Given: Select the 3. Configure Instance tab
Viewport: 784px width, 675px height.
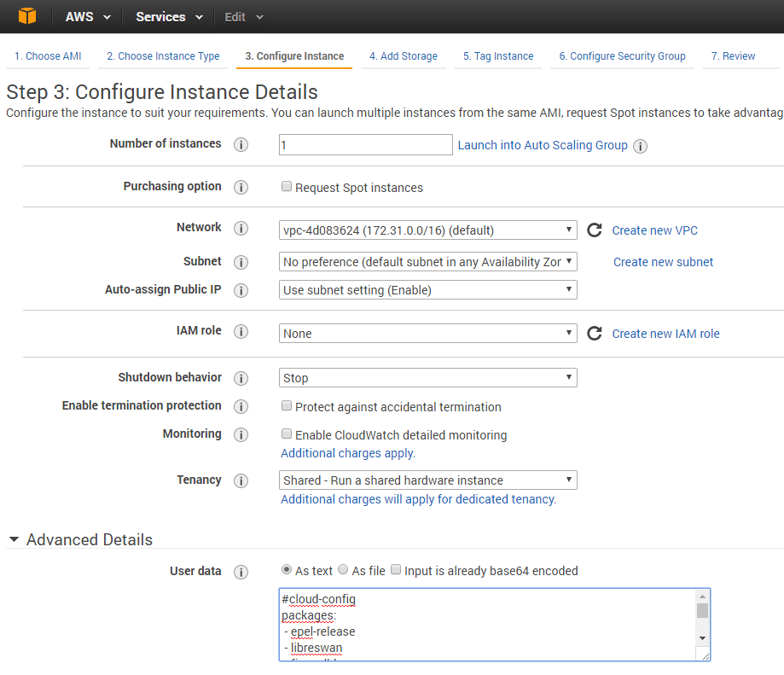Looking at the screenshot, I should [x=294, y=56].
